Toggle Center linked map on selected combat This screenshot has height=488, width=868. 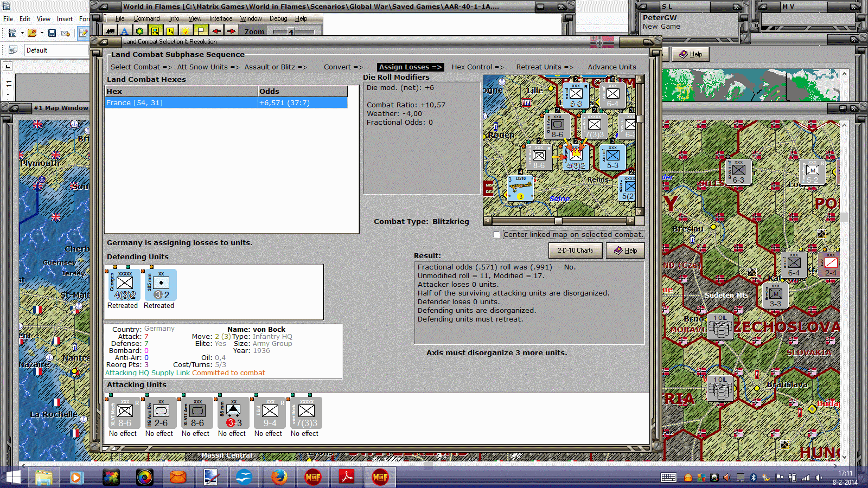(496, 235)
